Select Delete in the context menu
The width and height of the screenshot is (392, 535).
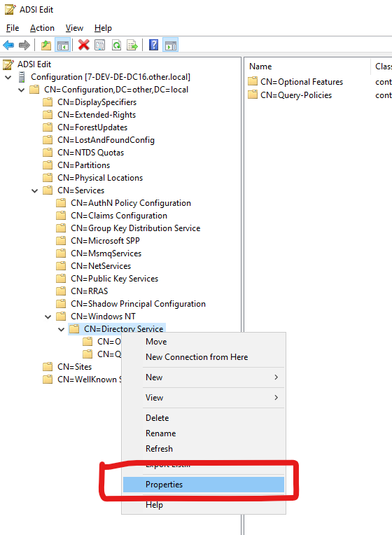[x=157, y=418]
